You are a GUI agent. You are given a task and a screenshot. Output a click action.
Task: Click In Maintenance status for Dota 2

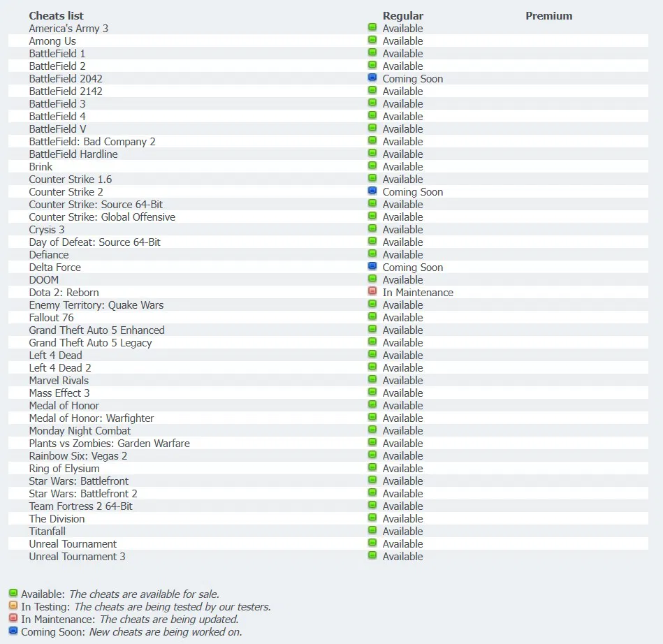coord(418,293)
